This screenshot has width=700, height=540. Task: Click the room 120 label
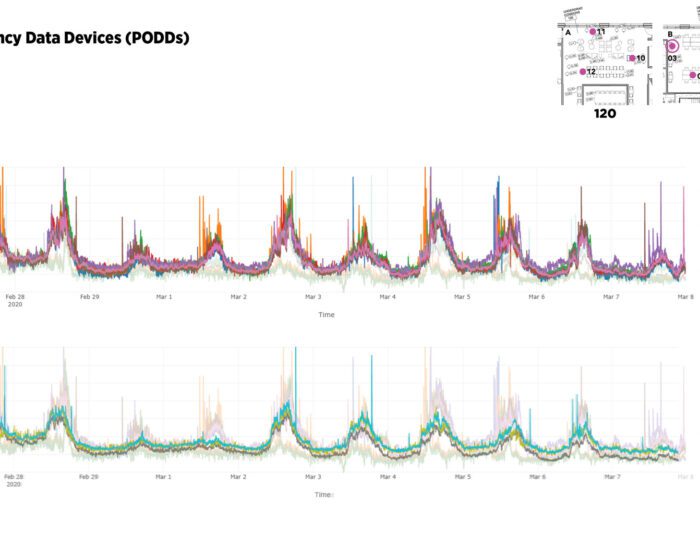(605, 114)
